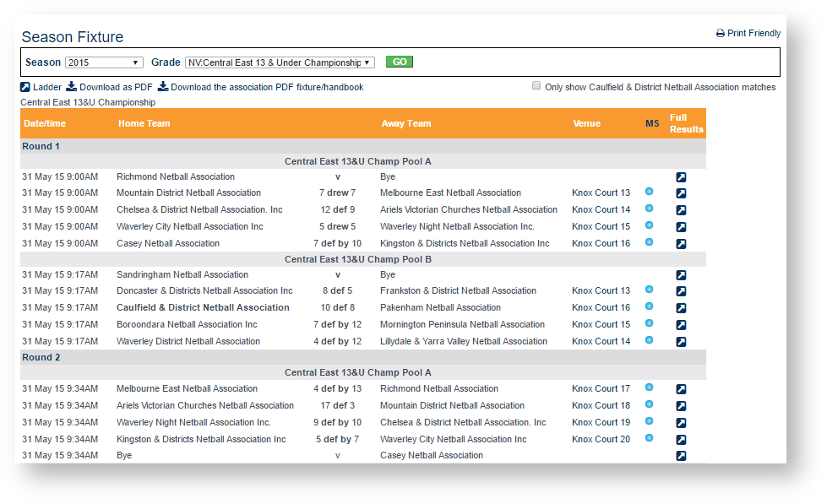The image size is (827, 504).
Task: Click MS blue dot for Caulfield & District match
Action: 650,306
